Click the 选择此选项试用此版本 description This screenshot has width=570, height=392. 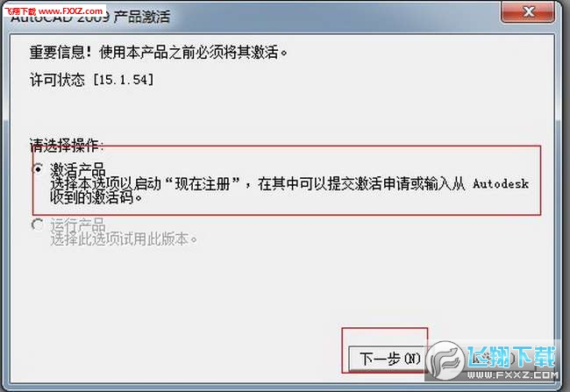124,239
